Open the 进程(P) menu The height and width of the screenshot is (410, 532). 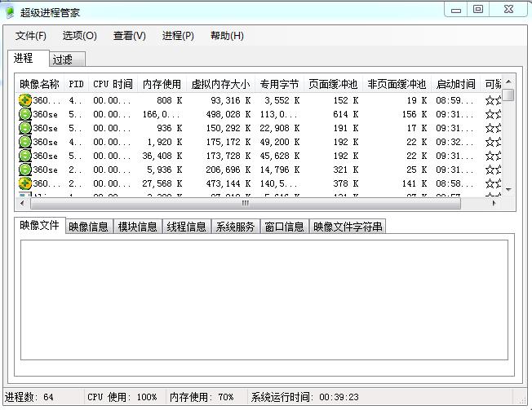pos(178,36)
